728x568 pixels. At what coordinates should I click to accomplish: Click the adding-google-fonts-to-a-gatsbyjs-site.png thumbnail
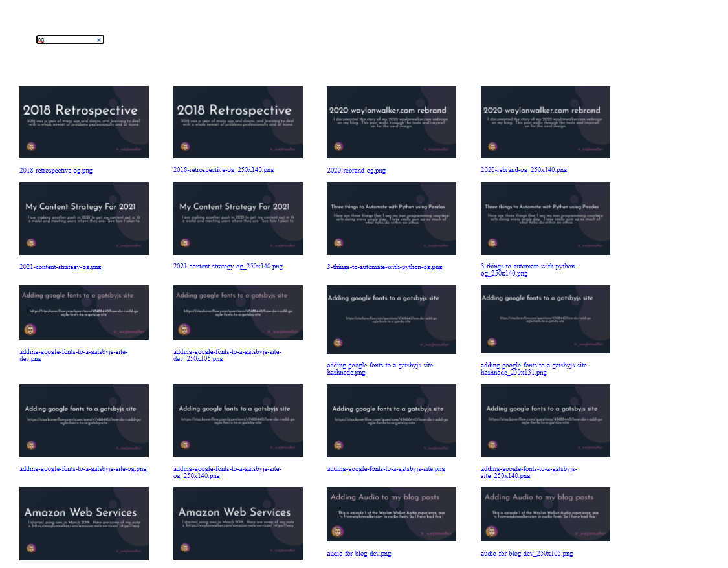(392, 421)
